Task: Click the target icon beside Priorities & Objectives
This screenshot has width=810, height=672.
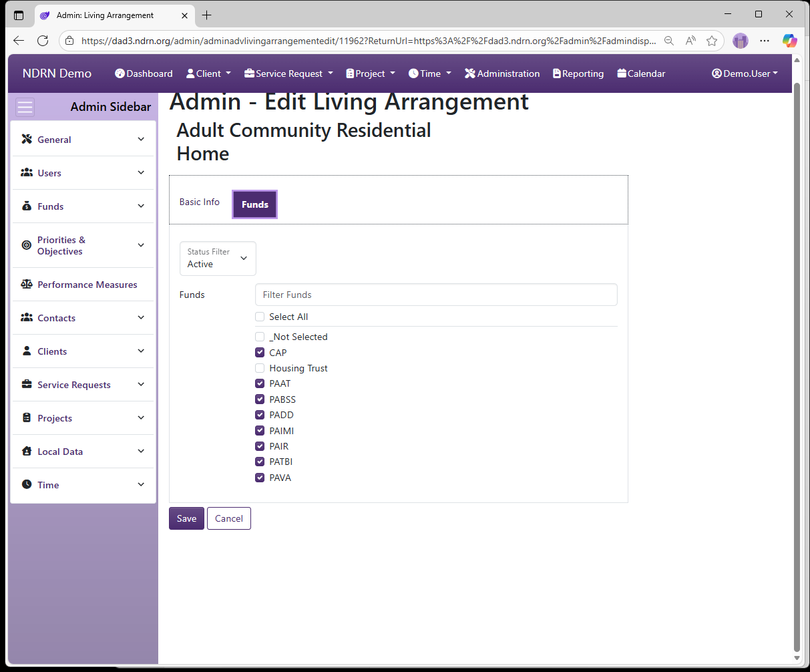Action: tap(27, 245)
